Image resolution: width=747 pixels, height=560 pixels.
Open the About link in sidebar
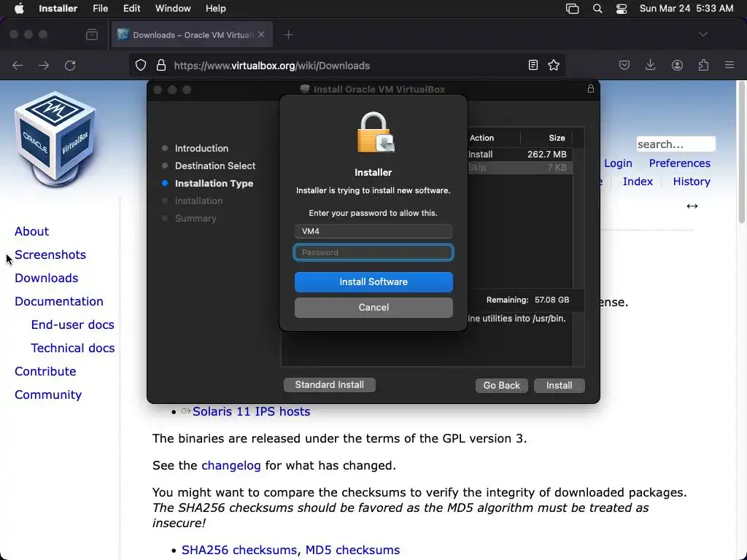31,231
